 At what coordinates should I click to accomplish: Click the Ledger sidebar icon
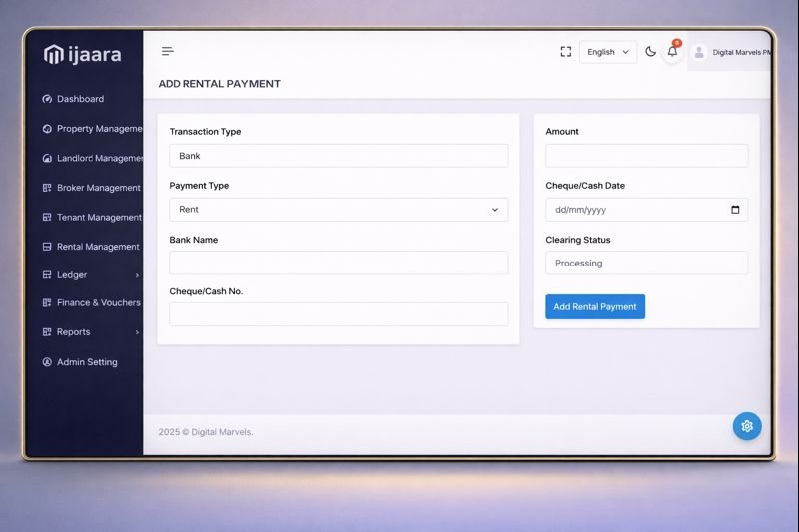(x=47, y=274)
